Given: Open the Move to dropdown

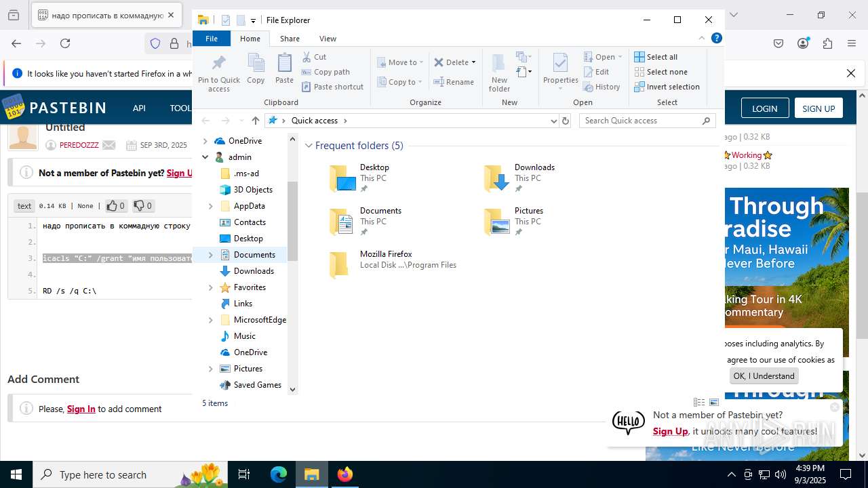Looking at the screenshot, I should [400, 62].
